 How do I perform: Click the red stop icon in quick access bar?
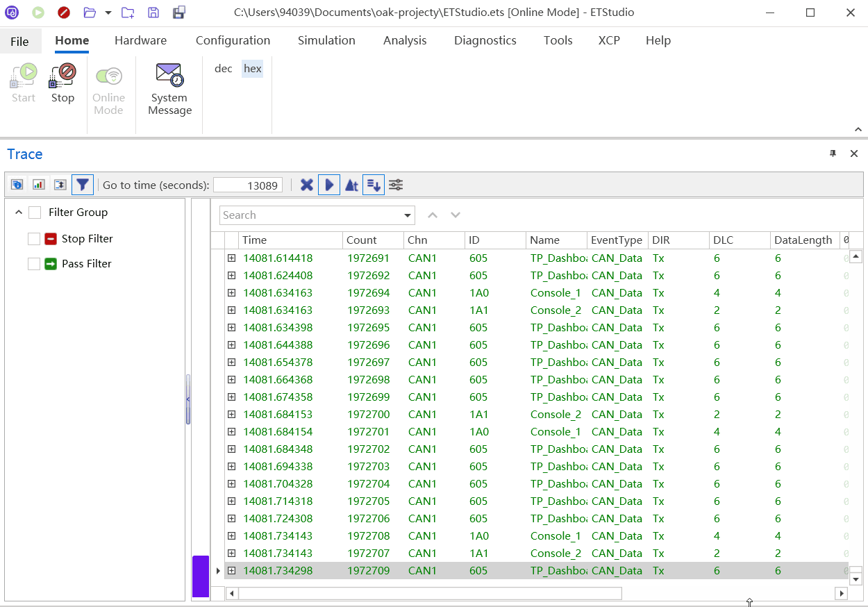(x=63, y=13)
